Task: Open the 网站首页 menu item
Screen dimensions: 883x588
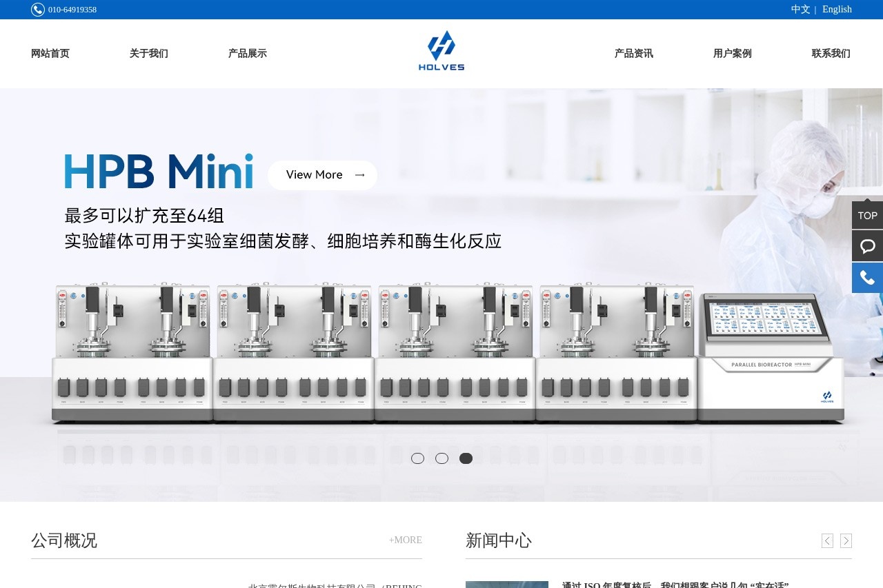Action: tap(50, 54)
